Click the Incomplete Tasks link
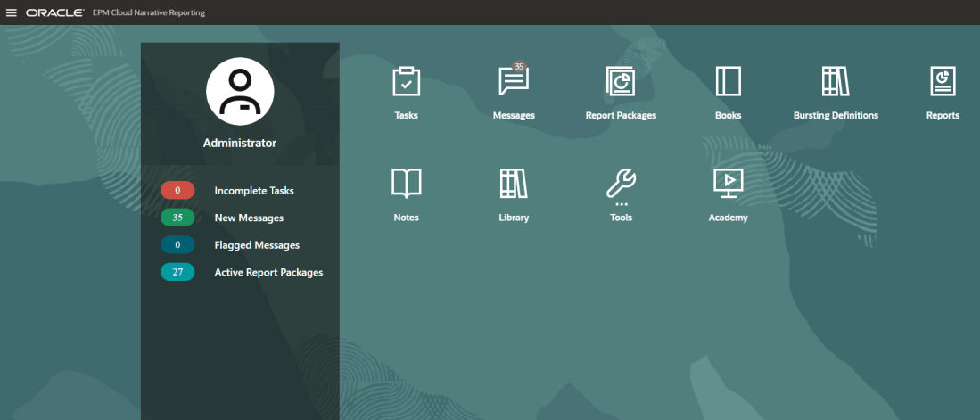 click(254, 191)
